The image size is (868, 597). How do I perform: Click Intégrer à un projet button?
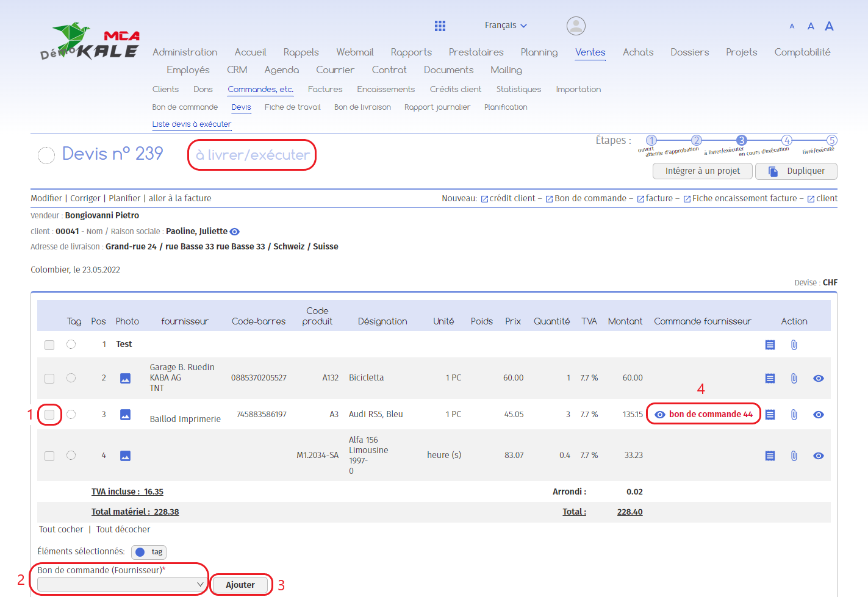pos(702,171)
